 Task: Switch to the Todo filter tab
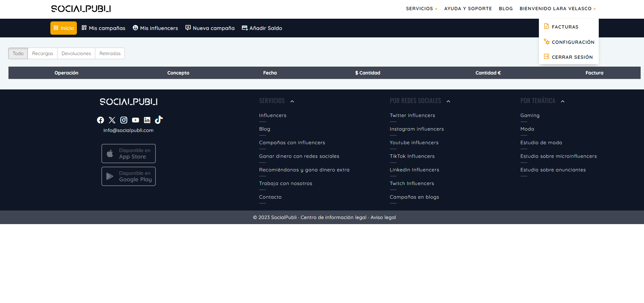pyautogui.click(x=18, y=53)
